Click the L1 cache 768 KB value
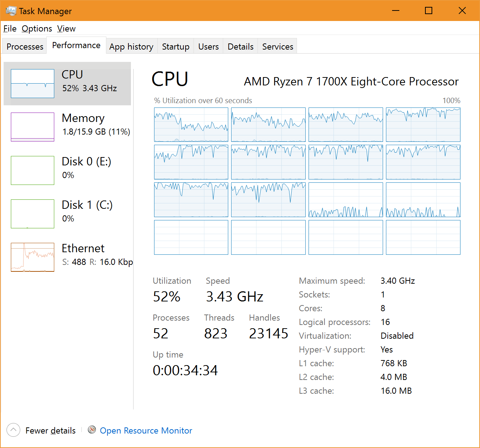 tap(394, 363)
